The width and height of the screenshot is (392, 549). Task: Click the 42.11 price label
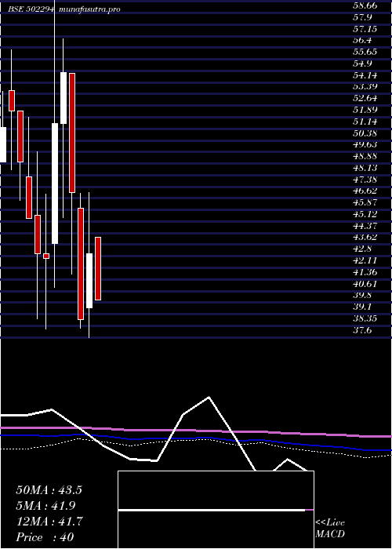click(x=365, y=260)
